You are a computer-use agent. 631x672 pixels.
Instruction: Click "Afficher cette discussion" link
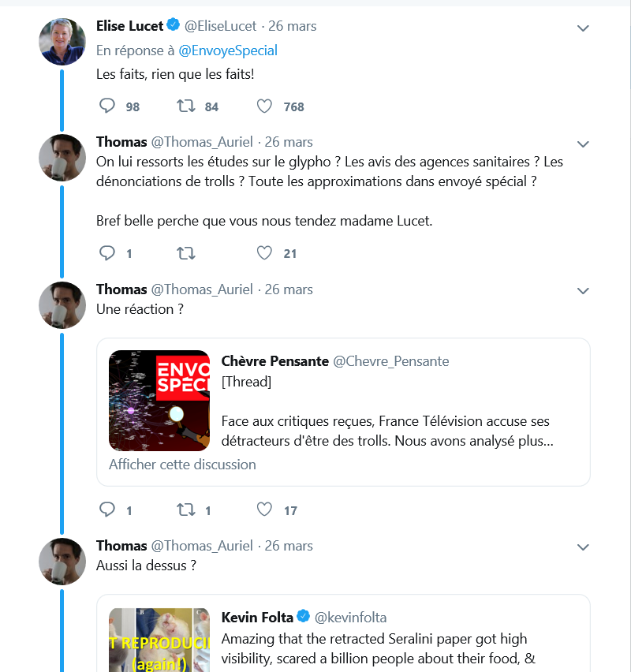coord(182,465)
